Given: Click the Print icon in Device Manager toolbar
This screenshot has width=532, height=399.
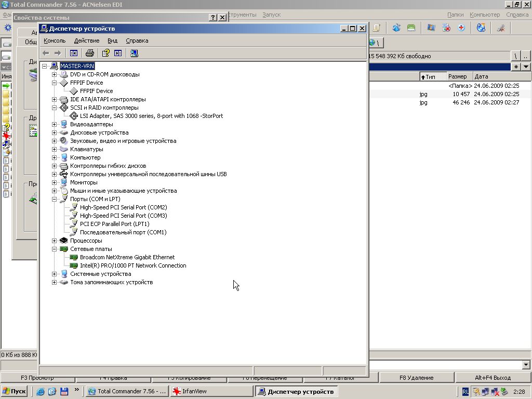Looking at the screenshot, I should (x=89, y=53).
